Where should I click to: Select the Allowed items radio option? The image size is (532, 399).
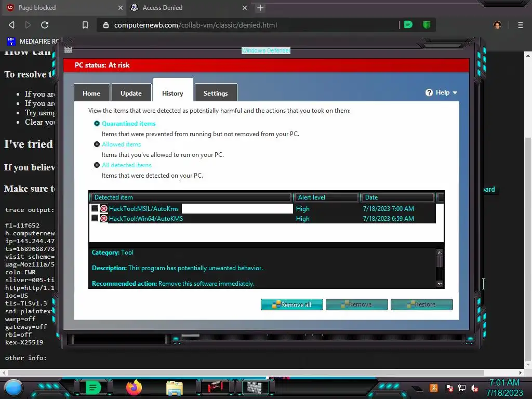pos(97,144)
